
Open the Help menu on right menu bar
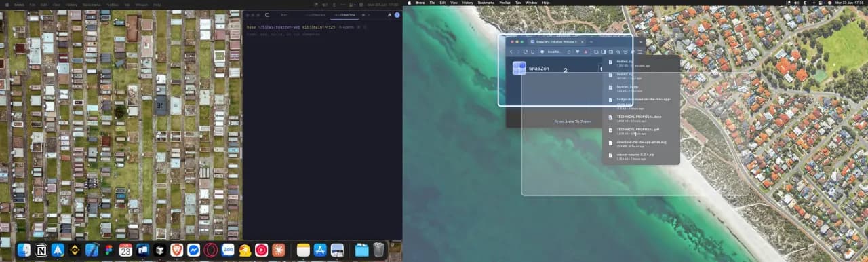(x=547, y=3)
